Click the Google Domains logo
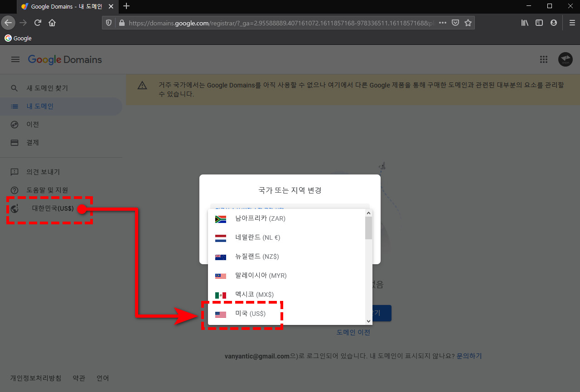The image size is (580, 392). [x=65, y=59]
